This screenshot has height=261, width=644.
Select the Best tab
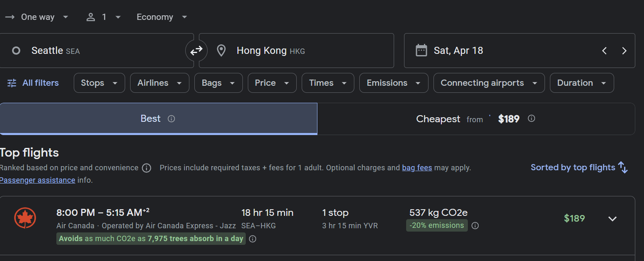point(150,119)
